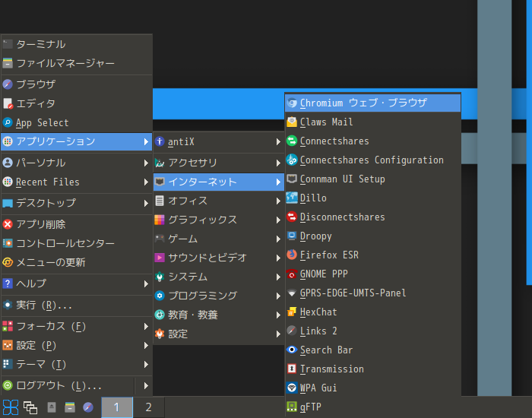
Task: Launch WPA Gui icon
Action: (292, 388)
